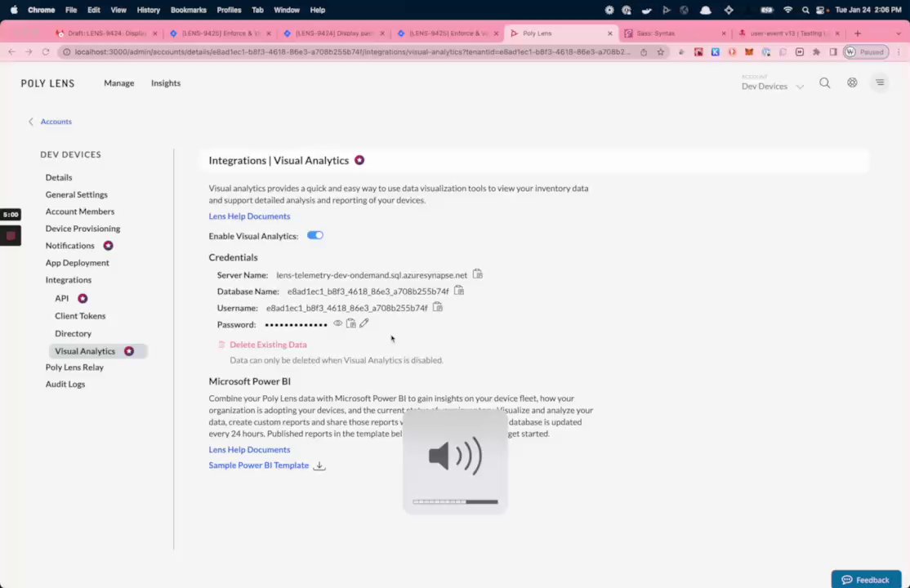Open Chrome Bookmarks menu
The image size is (910, 588).
pos(188,10)
